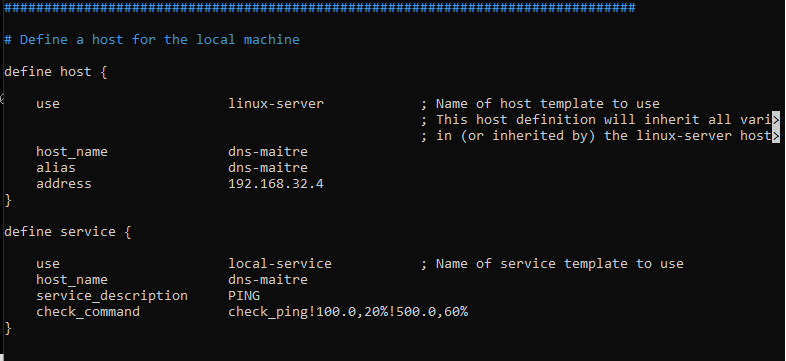The image size is (786, 361).
Task: Click the comment "; Name of host template to use"
Action: [540, 104]
